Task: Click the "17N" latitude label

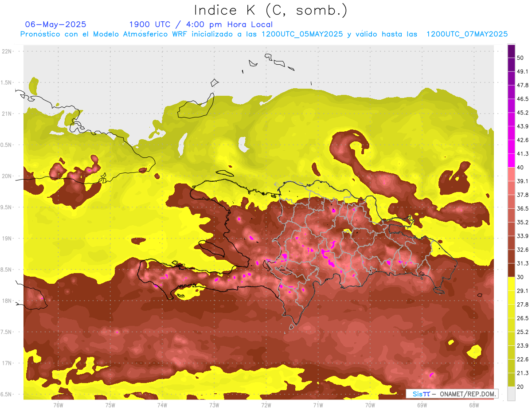Action: click(7, 363)
